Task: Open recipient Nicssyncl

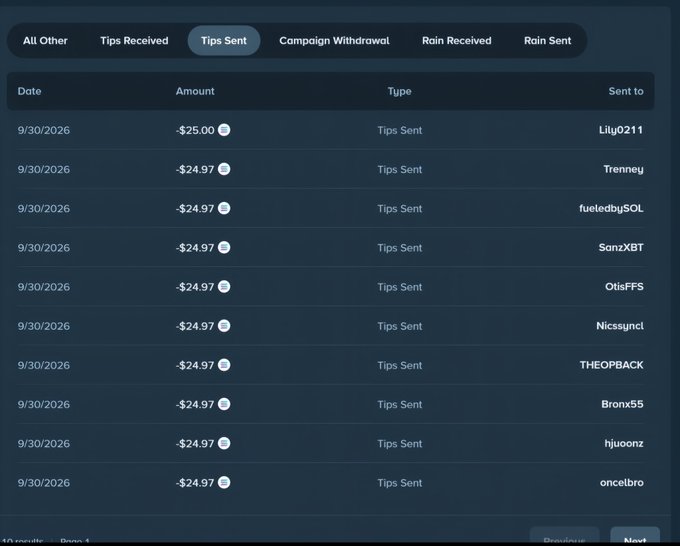Action: pos(620,326)
